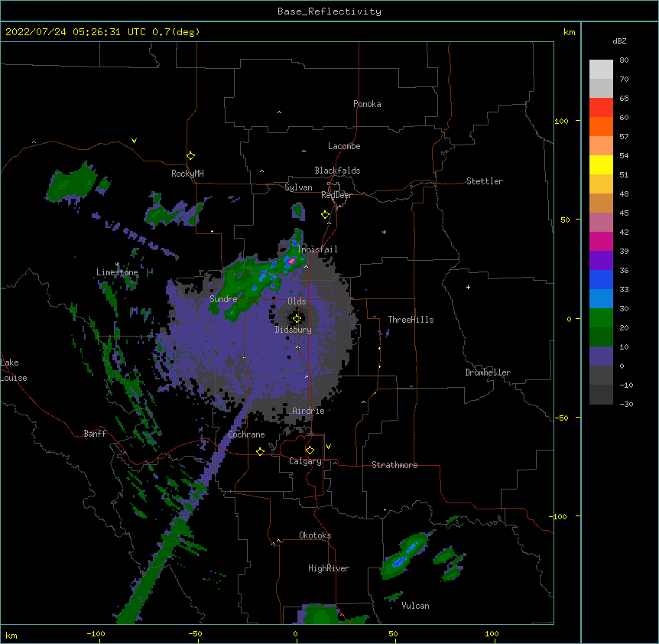Select the RedDeer label
The image size is (659, 644).
click(336, 195)
